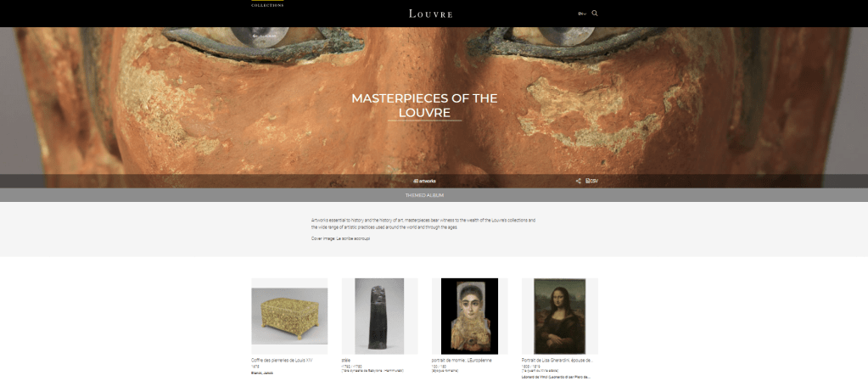Open the Mona Lisa portrait thumbnail
Screen dimensions: 868x392
(560, 316)
